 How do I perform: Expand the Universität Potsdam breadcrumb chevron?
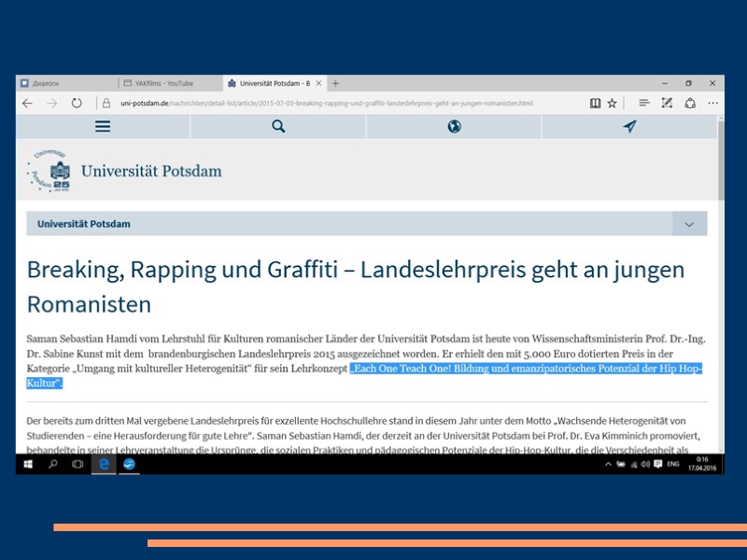point(689,224)
